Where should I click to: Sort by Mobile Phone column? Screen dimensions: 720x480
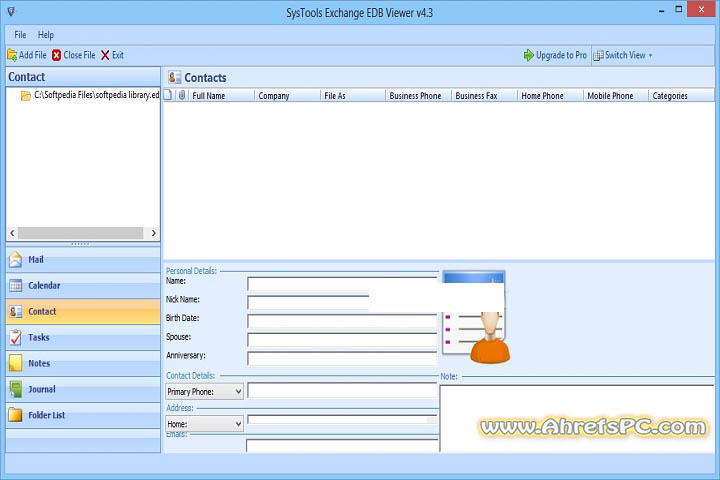(x=616, y=96)
